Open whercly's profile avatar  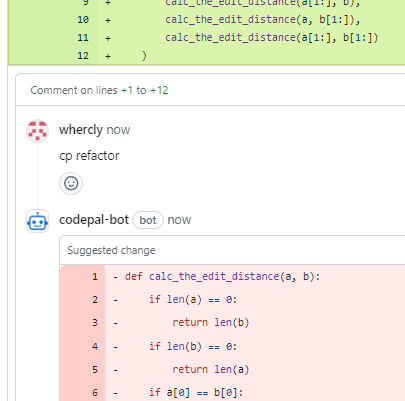click(x=38, y=131)
